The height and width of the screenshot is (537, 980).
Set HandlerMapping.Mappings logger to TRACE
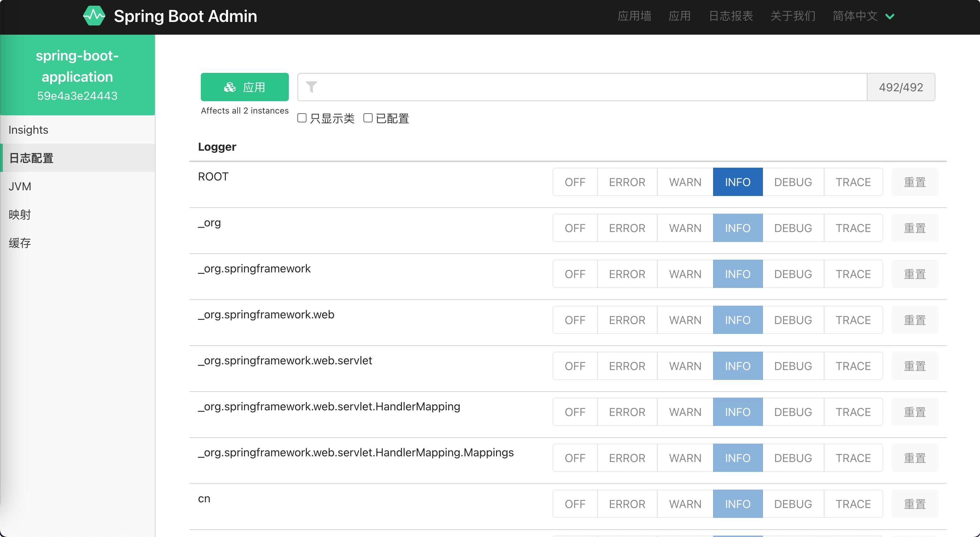pos(853,458)
